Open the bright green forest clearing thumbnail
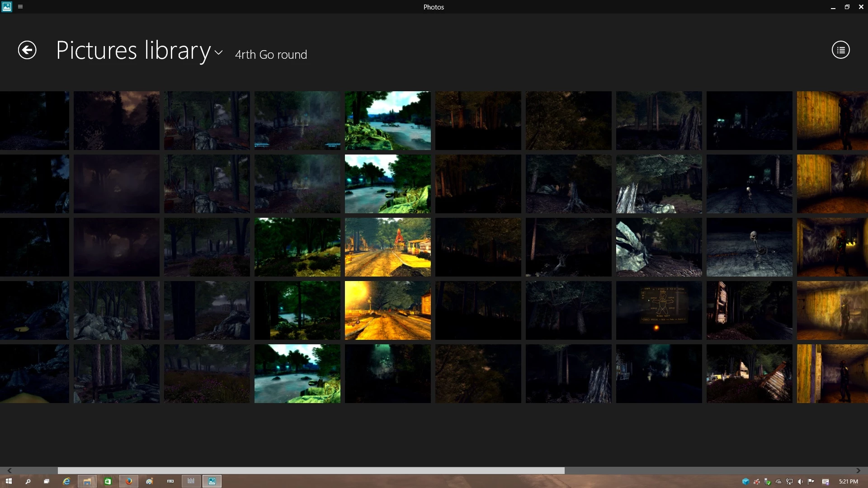Viewport: 868px width, 488px height. coord(297,247)
